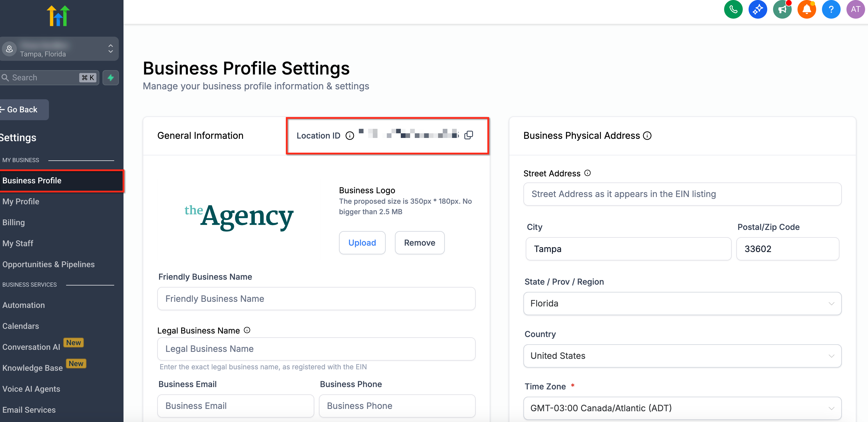Image resolution: width=868 pixels, height=422 pixels.
Task: Click the megaphone announcements icon
Action: [x=782, y=9]
